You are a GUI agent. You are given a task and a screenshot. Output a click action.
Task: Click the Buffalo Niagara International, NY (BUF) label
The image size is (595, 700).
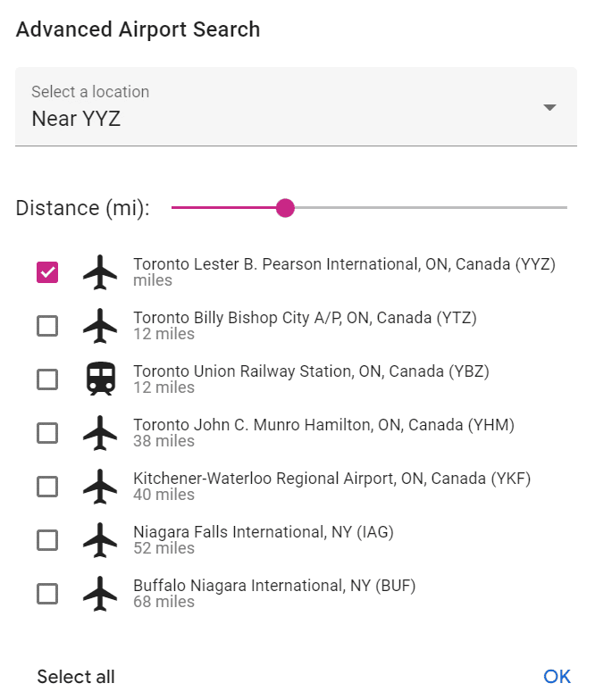tap(274, 586)
